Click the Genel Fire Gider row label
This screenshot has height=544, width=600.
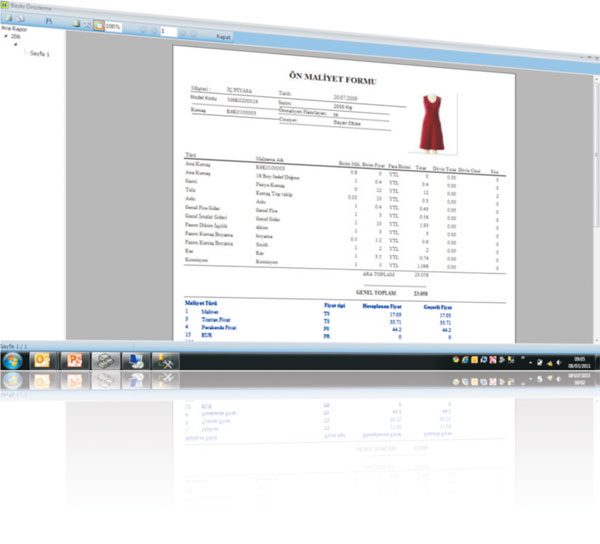pos(202,208)
